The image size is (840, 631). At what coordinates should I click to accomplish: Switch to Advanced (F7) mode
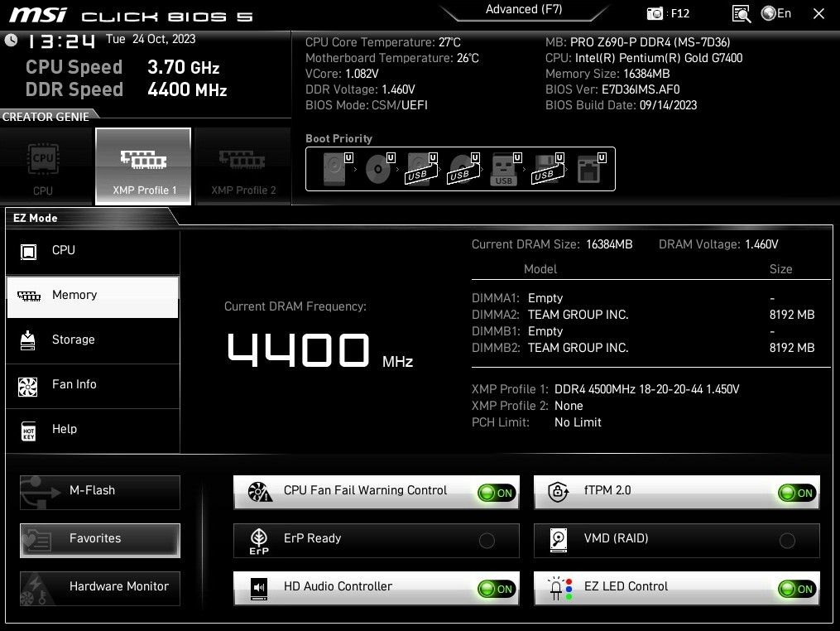click(523, 10)
